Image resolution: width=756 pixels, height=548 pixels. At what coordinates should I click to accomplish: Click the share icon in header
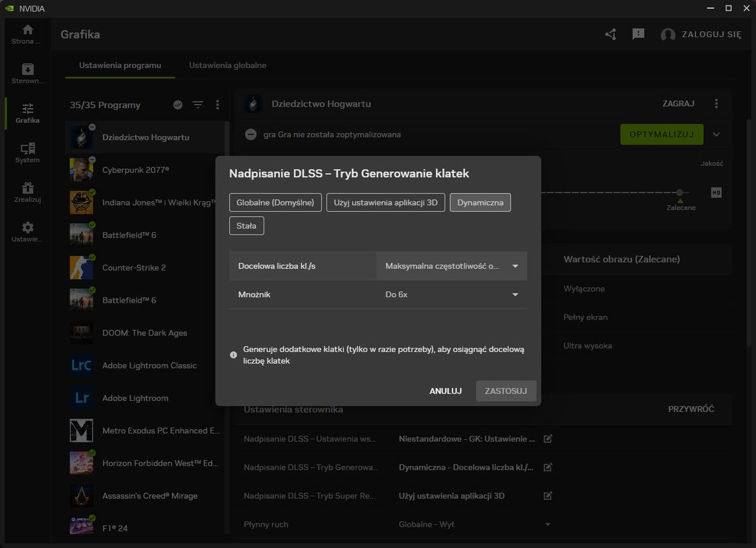click(611, 34)
